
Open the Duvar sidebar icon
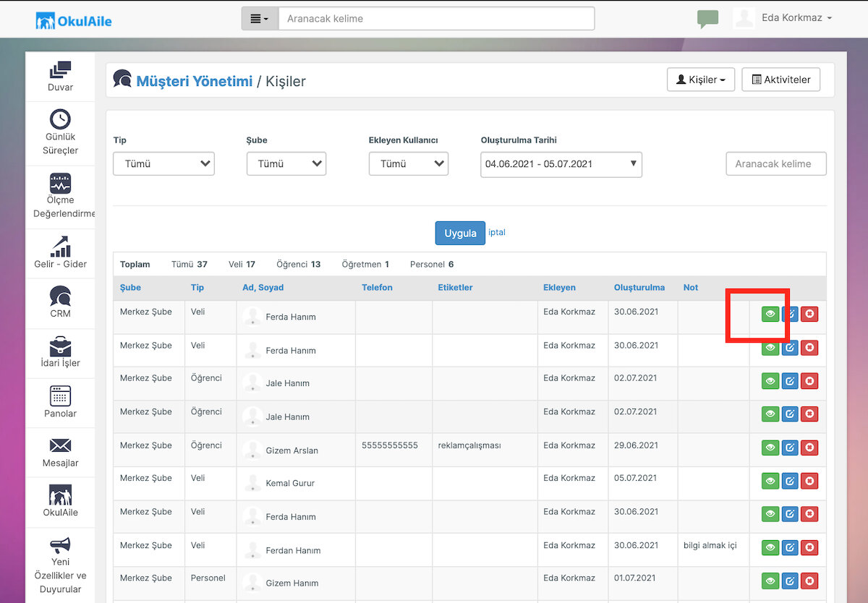(x=60, y=70)
